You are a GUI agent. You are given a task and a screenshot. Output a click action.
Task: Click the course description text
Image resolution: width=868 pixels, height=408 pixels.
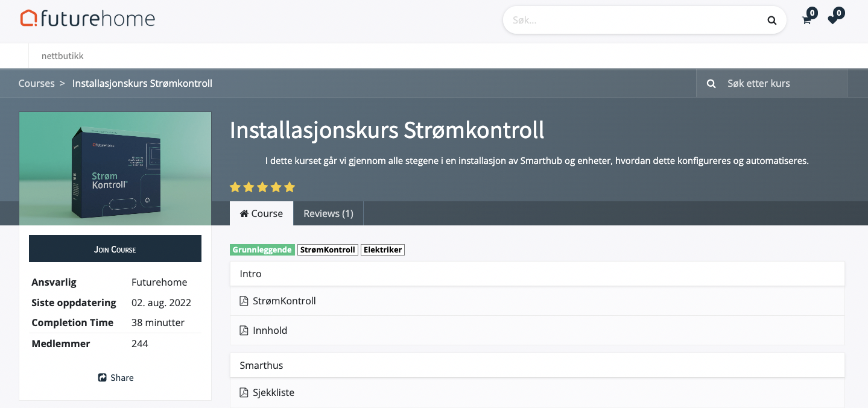point(537,161)
